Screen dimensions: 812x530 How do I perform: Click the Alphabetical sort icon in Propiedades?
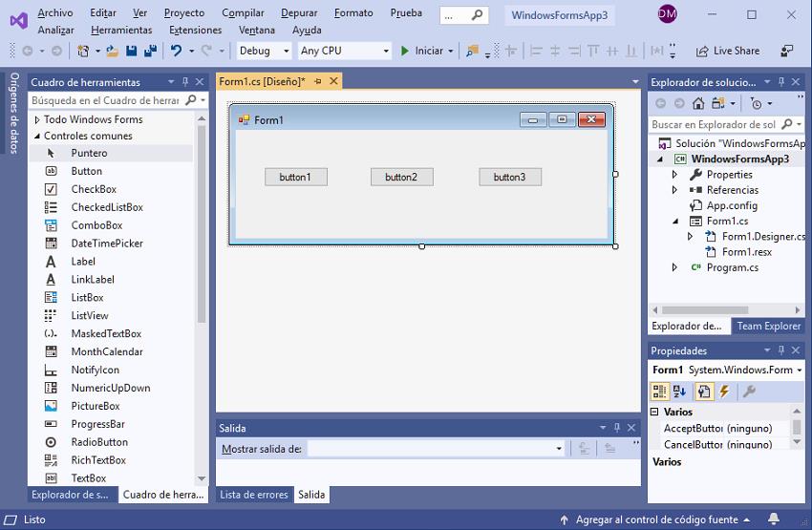coord(679,392)
